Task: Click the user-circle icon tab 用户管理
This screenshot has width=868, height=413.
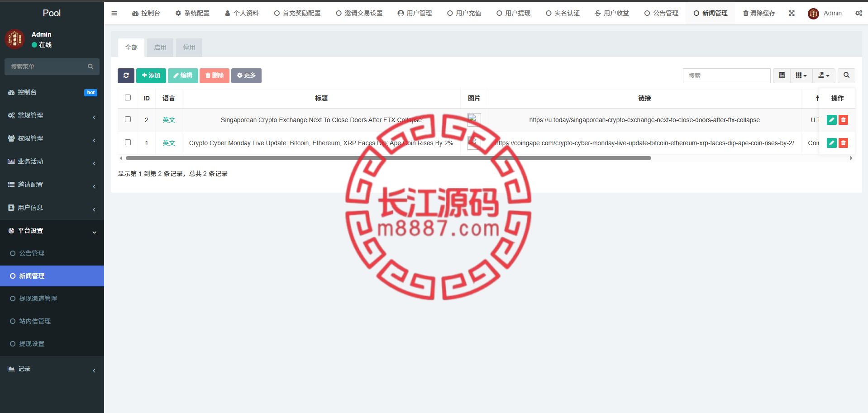Action: pos(415,13)
